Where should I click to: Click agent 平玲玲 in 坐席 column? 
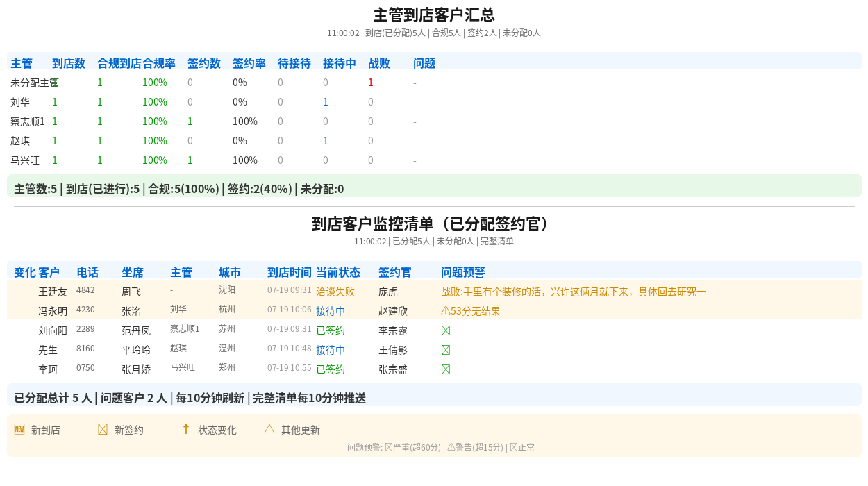pos(136,350)
